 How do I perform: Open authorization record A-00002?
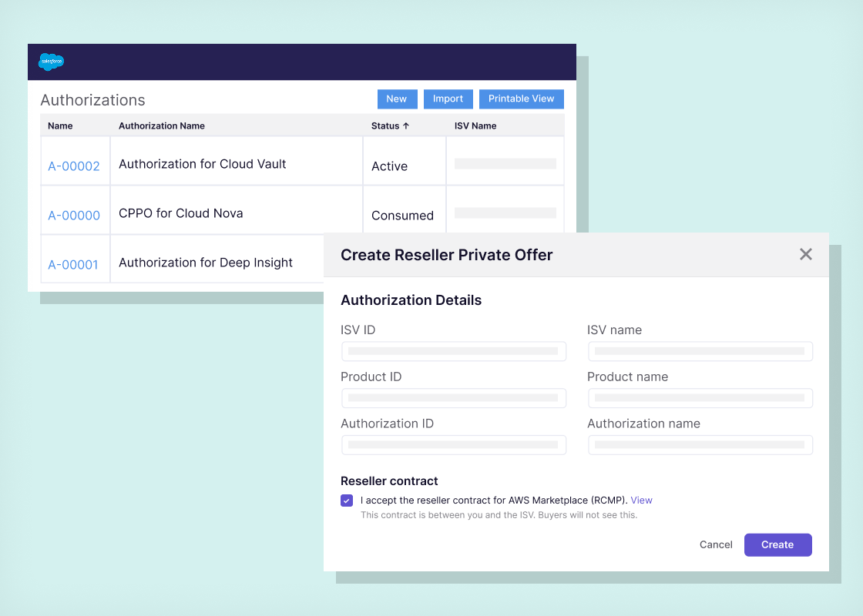(74, 166)
